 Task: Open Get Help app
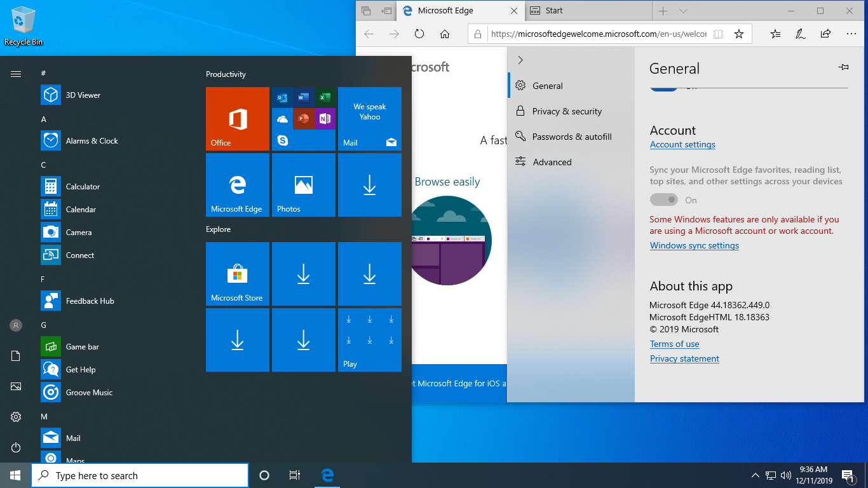(114, 370)
